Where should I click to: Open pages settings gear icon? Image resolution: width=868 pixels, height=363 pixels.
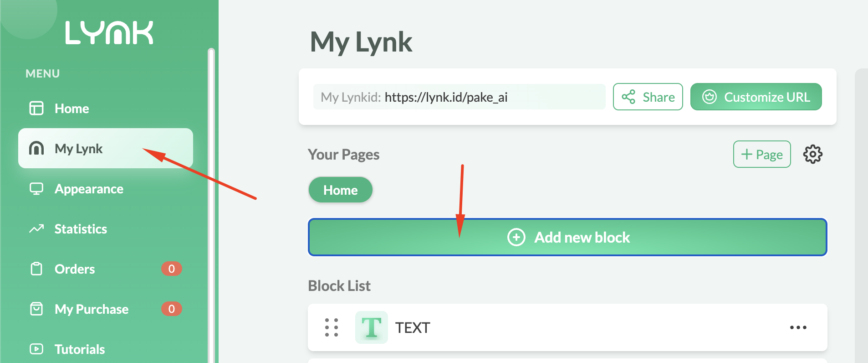[x=812, y=155]
